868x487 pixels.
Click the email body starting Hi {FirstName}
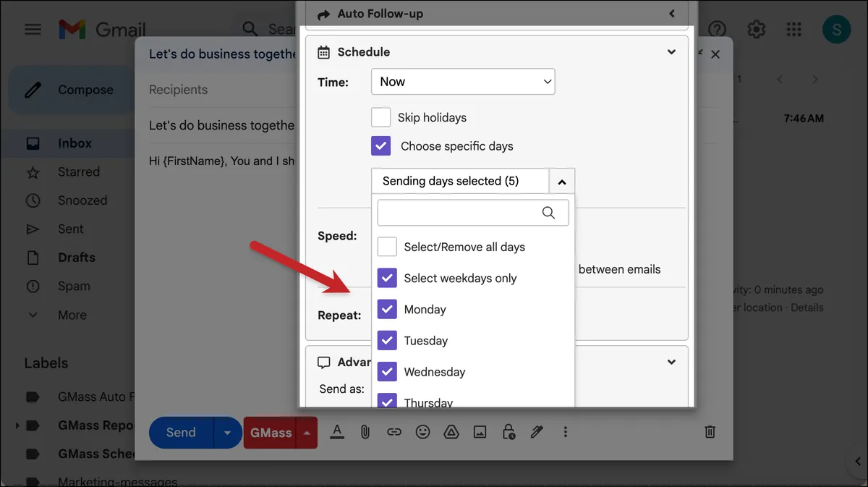[221, 161]
